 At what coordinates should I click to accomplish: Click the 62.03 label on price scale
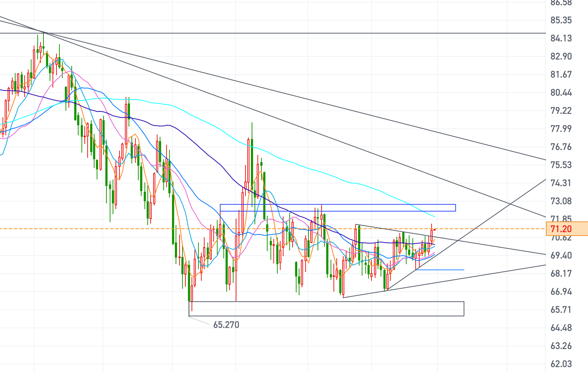561,364
